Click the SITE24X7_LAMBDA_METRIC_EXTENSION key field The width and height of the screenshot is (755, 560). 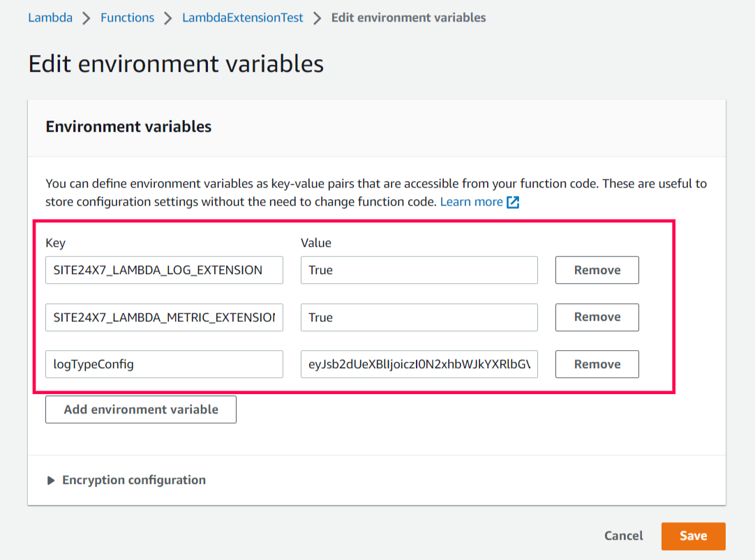[164, 317]
